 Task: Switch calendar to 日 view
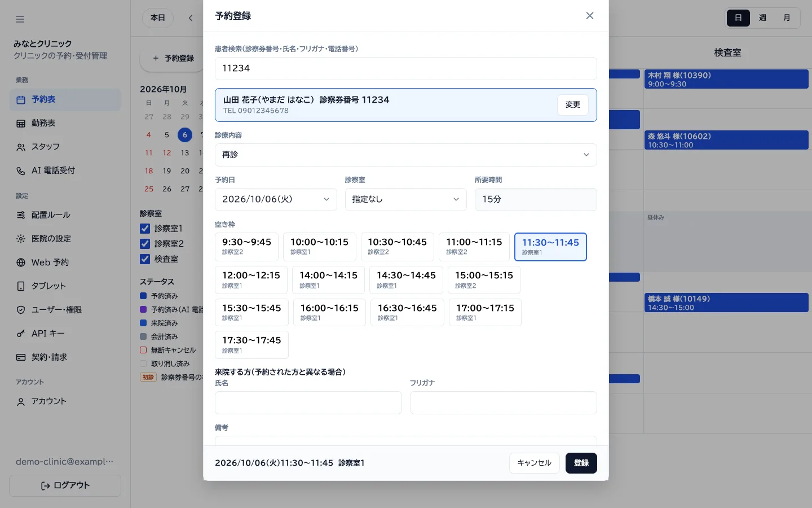point(738,18)
